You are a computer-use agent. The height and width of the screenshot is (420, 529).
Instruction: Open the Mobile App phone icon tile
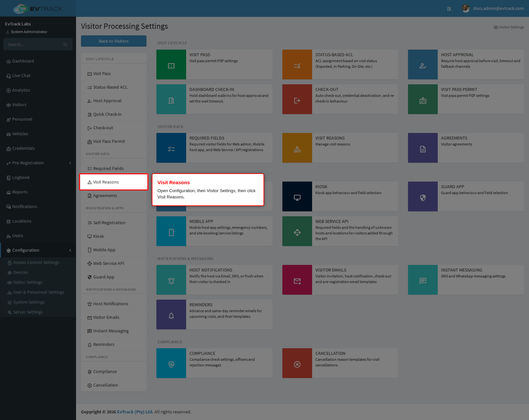tap(171, 231)
